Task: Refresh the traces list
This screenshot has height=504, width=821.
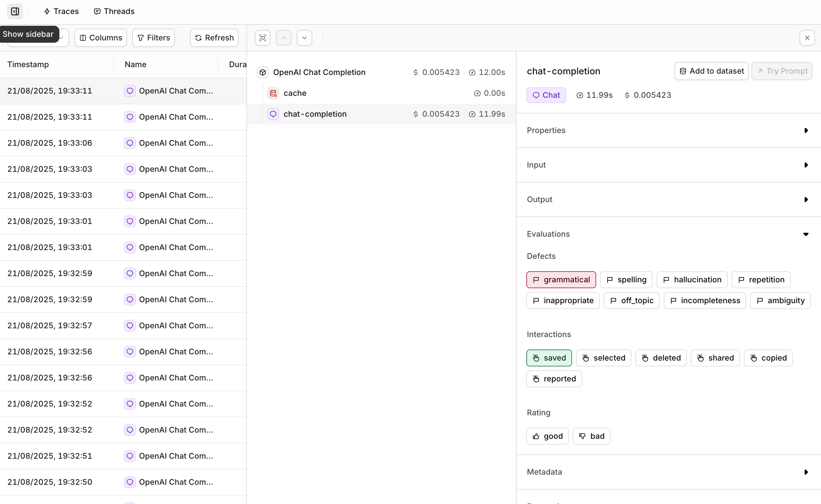Action: 214,38
